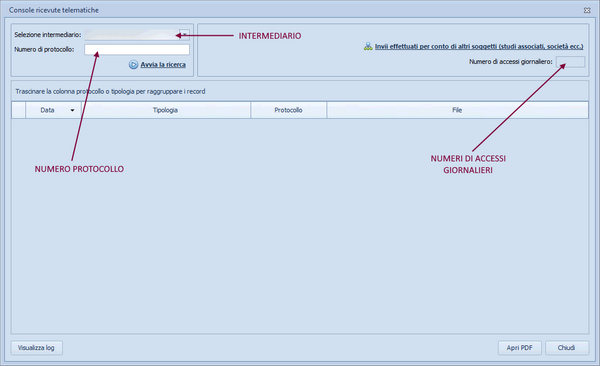This screenshot has height=366, width=600.
Task: Click the row indicator column header cell
Action: 18,110
